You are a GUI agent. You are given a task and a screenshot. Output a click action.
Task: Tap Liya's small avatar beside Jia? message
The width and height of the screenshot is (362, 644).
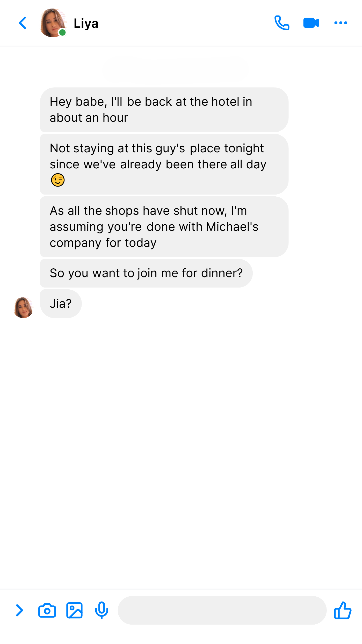pyautogui.click(x=24, y=307)
